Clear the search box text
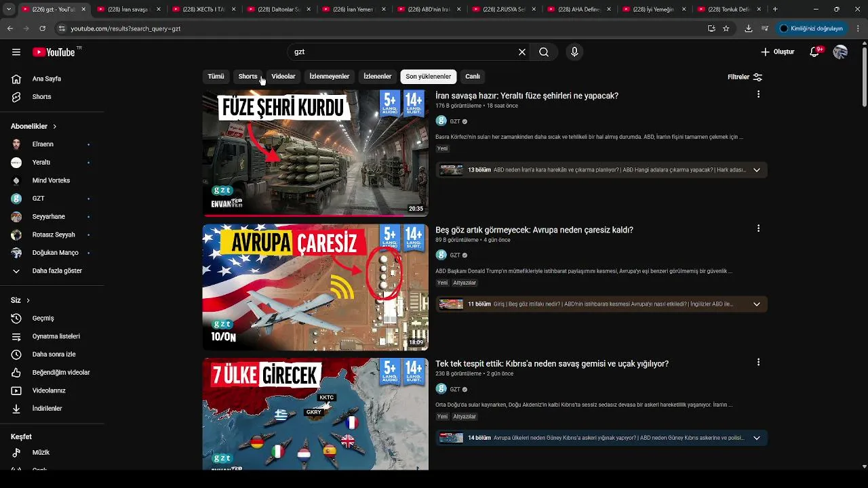Screen dimensions: 868x488 coord(522,52)
